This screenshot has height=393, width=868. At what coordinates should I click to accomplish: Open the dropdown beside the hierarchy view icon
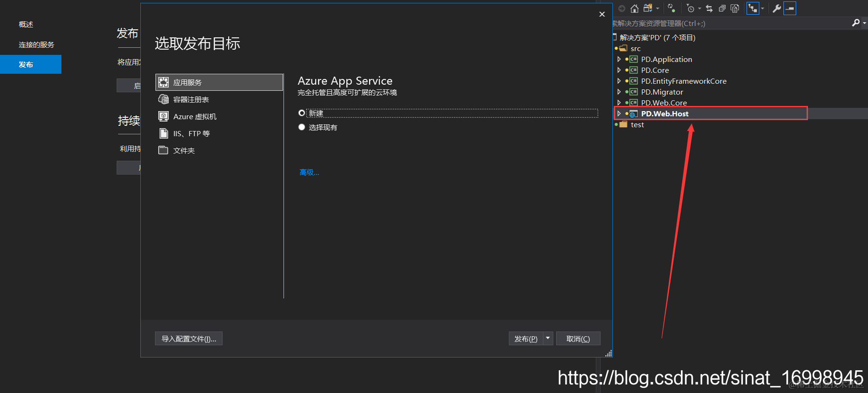coord(762,9)
